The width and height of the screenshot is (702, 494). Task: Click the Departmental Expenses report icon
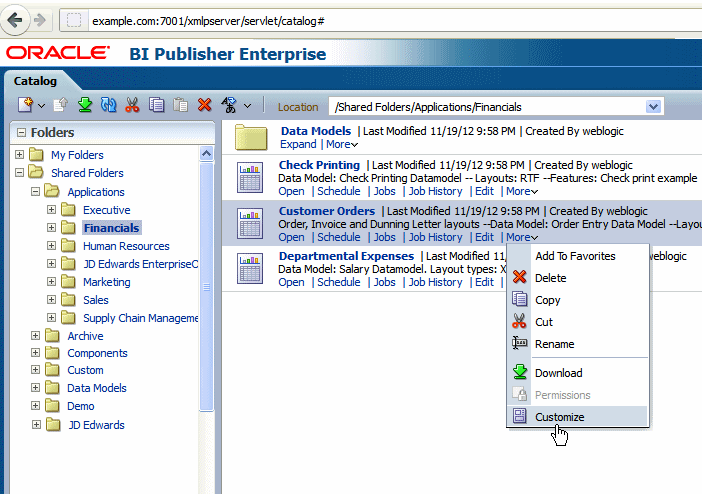(x=250, y=269)
